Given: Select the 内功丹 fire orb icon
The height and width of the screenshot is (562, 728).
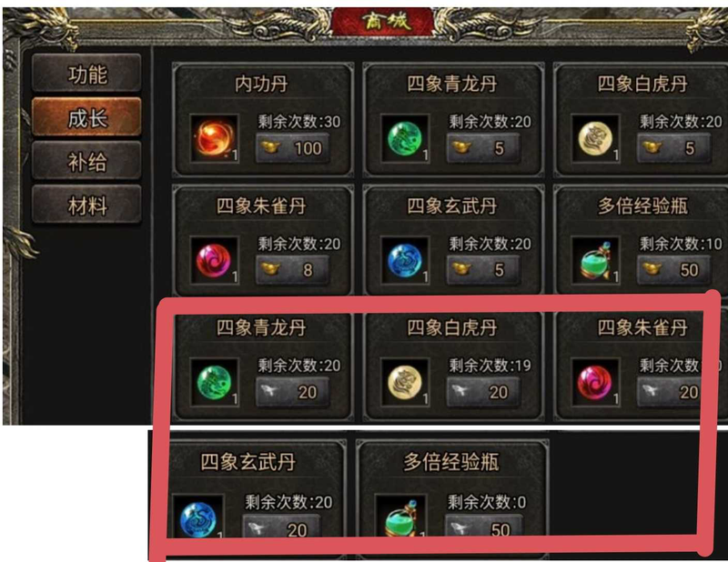Looking at the screenshot, I should [x=215, y=138].
